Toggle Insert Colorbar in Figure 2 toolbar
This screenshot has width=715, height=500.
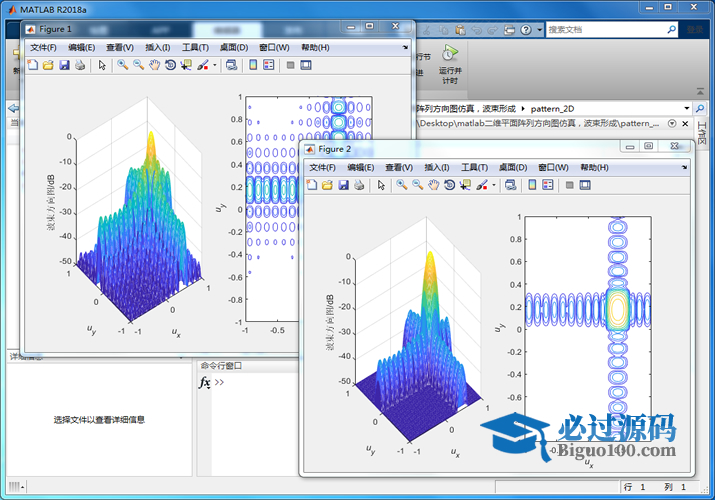click(x=532, y=185)
